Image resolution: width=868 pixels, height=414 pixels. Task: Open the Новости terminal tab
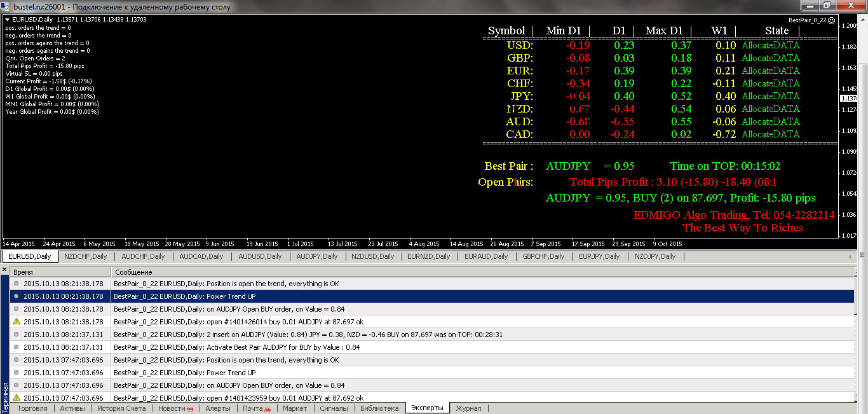(x=175, y=408)
